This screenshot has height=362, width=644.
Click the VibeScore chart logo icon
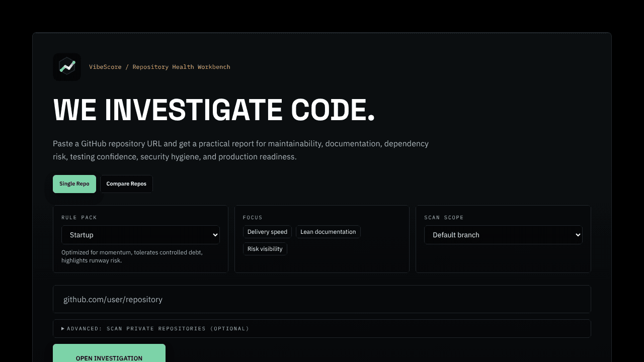(67, 67)
